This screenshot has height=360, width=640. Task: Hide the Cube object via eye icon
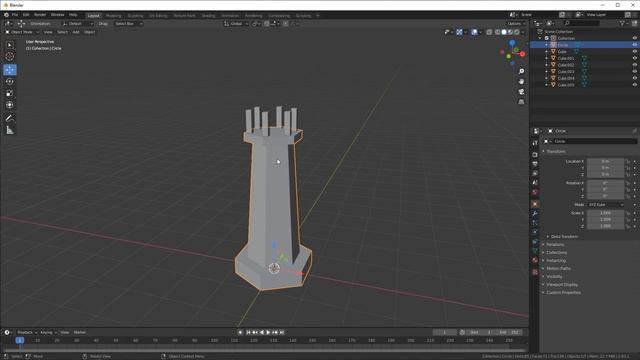point(635,51)
